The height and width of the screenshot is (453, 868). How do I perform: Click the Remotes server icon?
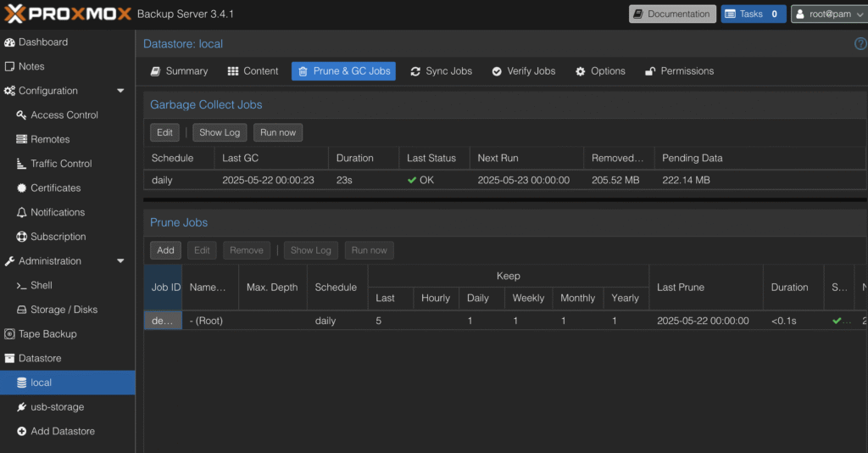click(x=21, y=140)
